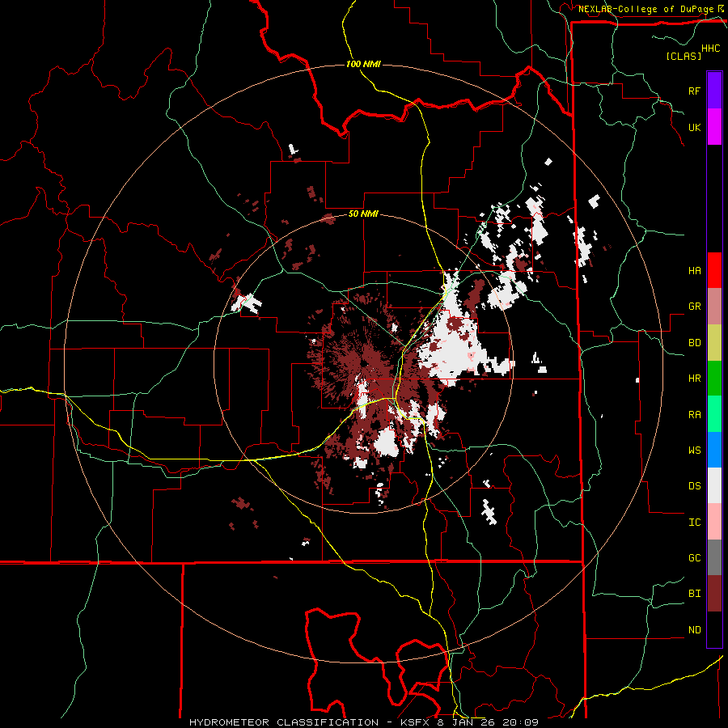Click the WS legend label
The height and width of the screenshot is (728, 728).
tap(694, 451)
